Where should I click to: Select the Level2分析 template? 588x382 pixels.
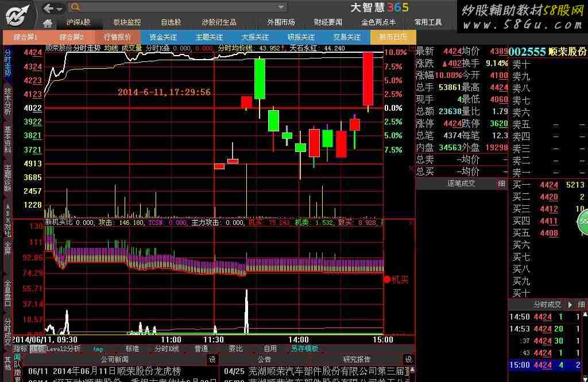(x=63, y=349)
